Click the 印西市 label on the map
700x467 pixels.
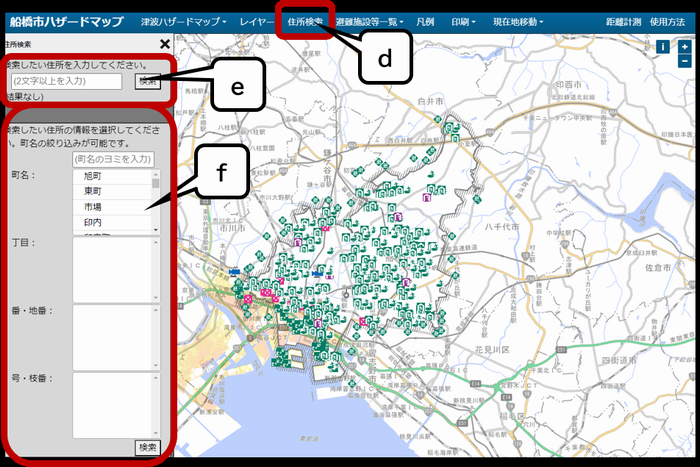tap(569, 84)
